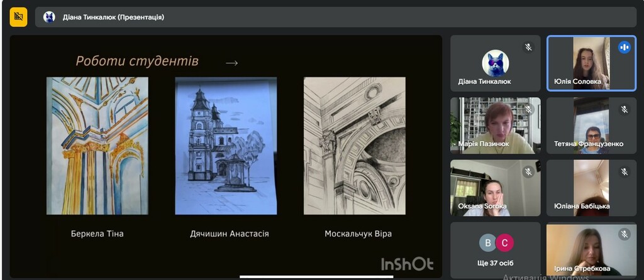Click muted microphone icon on Діана Тинкалюк tile
Viewport: 644px width, 280px height.
(528, 47)
